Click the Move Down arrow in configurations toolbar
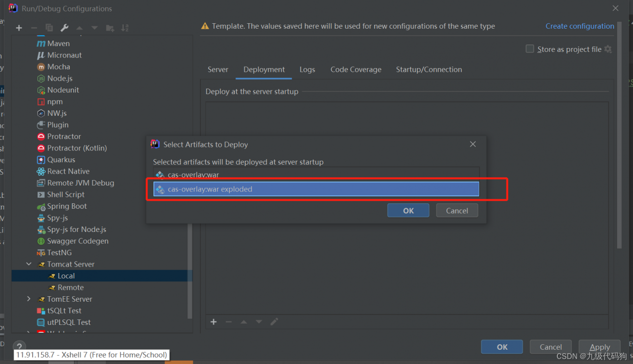 94,28
